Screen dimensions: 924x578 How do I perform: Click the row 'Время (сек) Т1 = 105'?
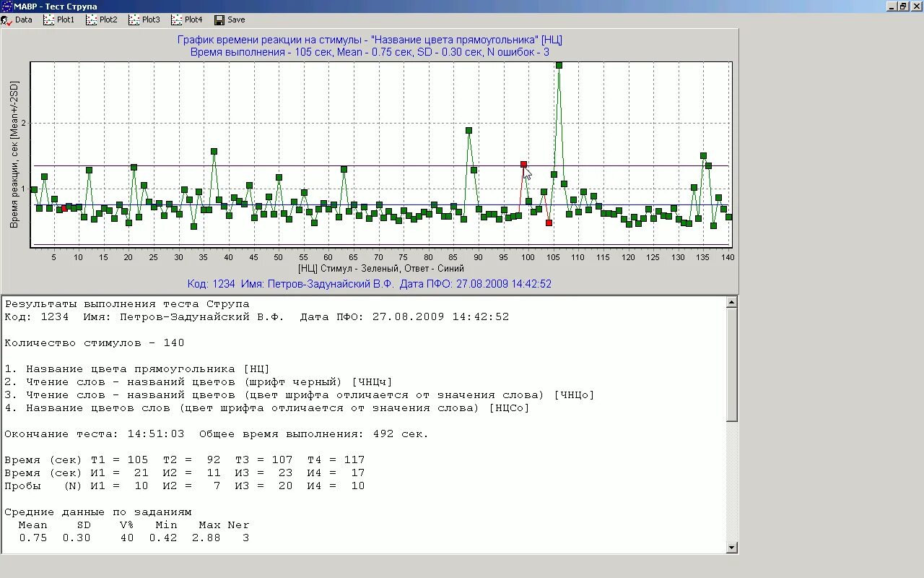(185, 460)
